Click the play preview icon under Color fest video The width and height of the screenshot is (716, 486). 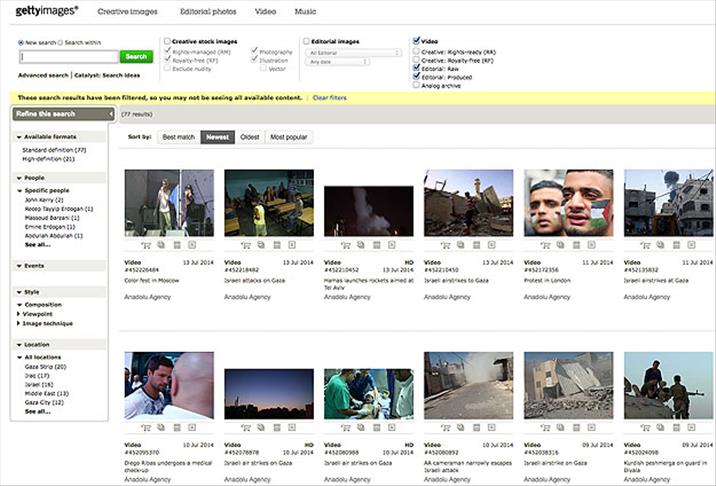[192, 245]
